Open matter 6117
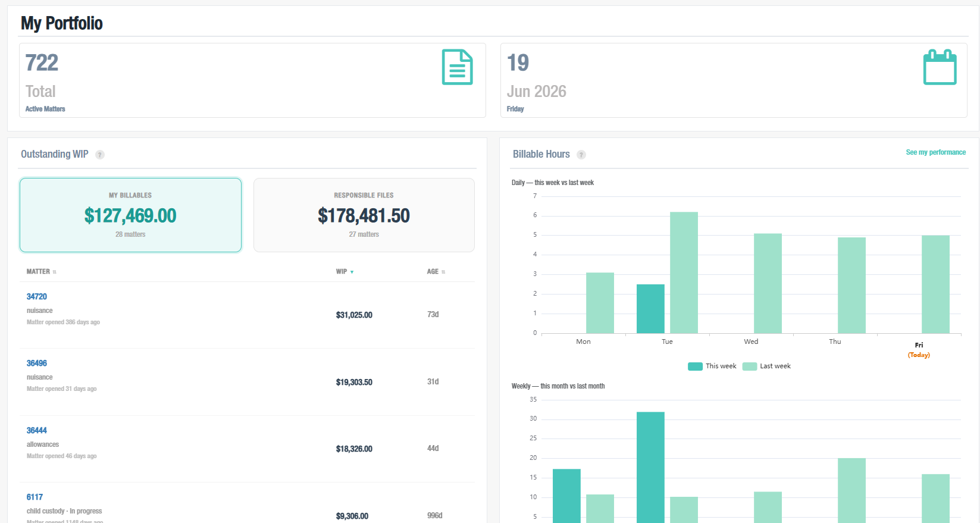980x523 pixels. [x=35, y=497]
